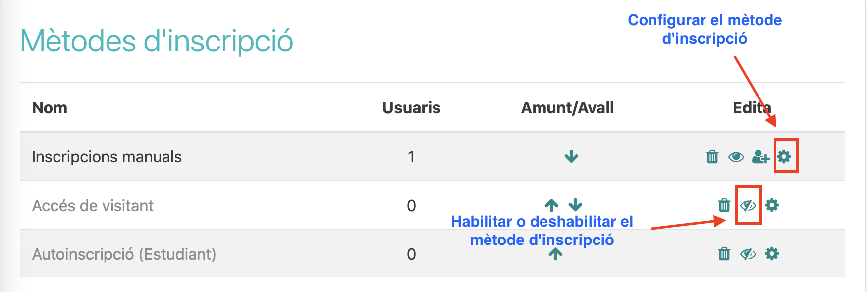Viewport: 868px width, 292px height.
Task: Click the Accés de visitant row name
Action: tap(93, 205)
